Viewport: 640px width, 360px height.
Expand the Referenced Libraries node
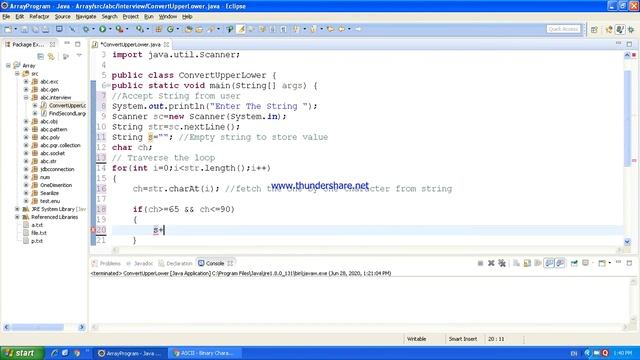(x=17, y=217)
